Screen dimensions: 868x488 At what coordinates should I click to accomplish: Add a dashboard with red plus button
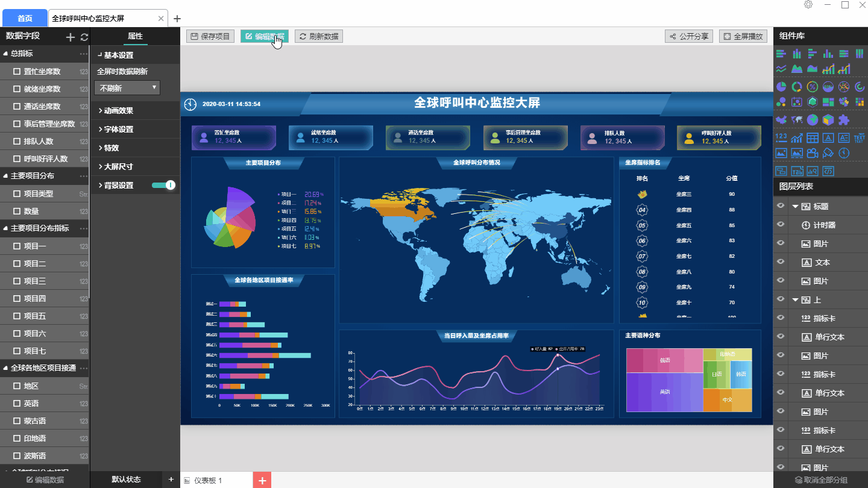click(262, 480)
